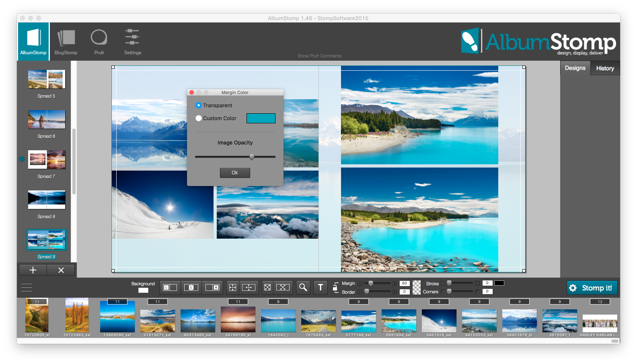Click the Corners slider handle
Screen dimensions: 637x364
point(449,291)
